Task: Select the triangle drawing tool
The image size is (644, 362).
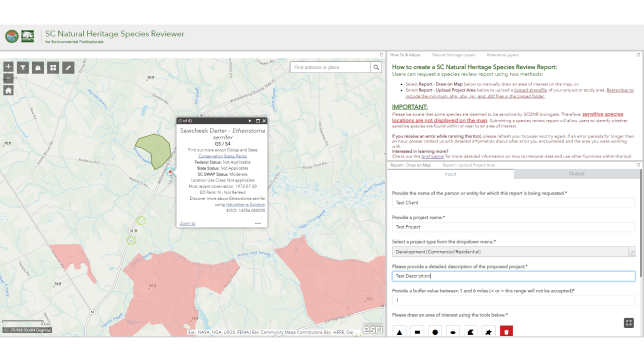Action: 399,332
